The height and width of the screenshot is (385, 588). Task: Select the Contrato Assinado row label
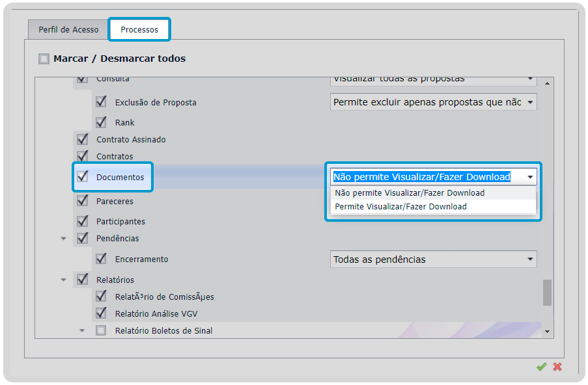tap(131, 139)
